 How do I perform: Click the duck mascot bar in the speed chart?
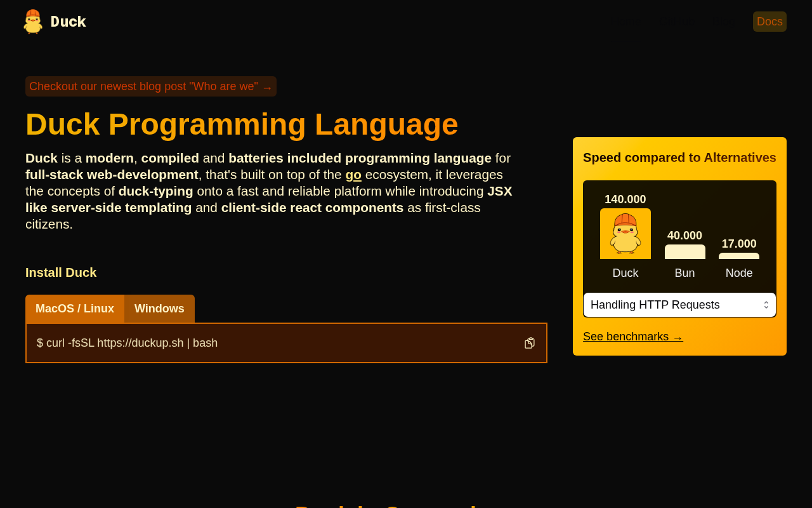pyautogui.click(x=625, y=234)
